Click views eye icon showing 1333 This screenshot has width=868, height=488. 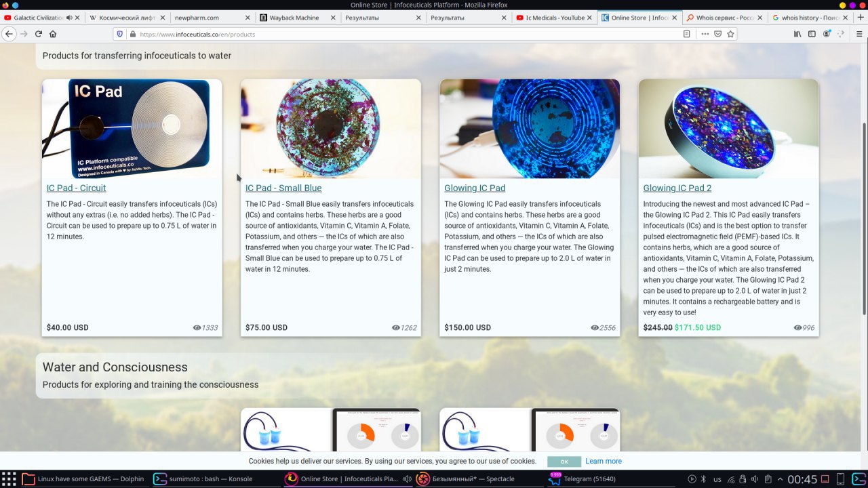[x=197, y=328]
